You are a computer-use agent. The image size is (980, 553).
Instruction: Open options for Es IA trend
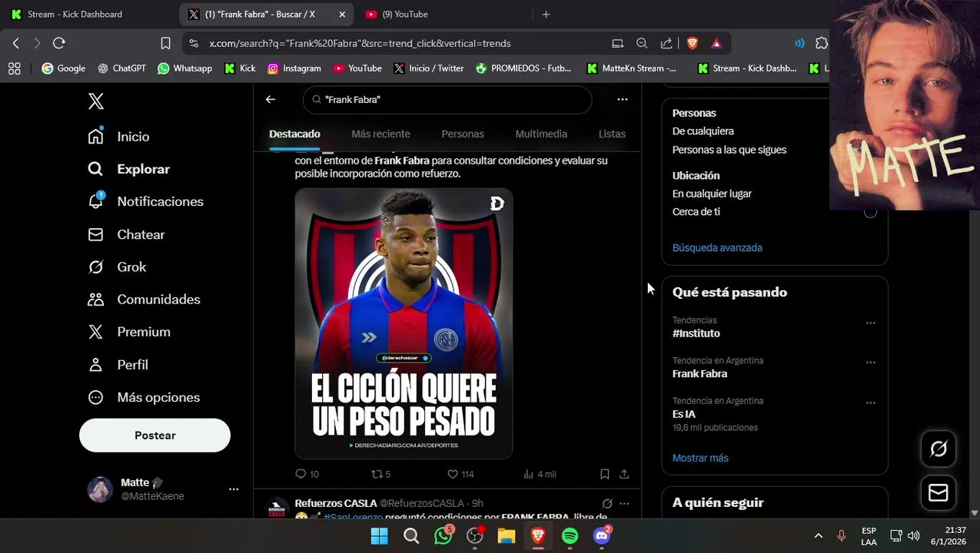click(870, 402)
